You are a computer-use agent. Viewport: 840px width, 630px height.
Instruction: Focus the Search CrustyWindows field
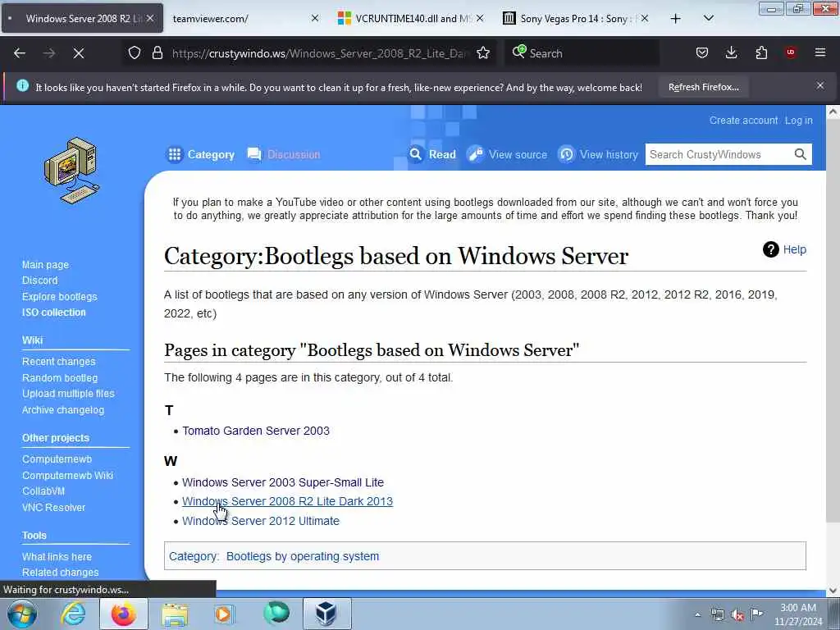coord(719,154)
